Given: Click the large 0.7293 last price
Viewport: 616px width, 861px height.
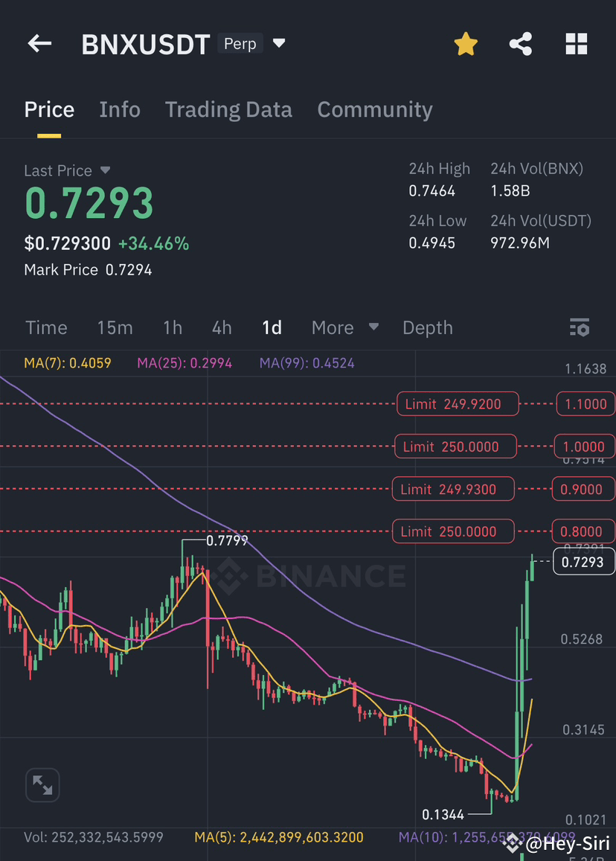Looking at the screenshot, I should 89,203.
